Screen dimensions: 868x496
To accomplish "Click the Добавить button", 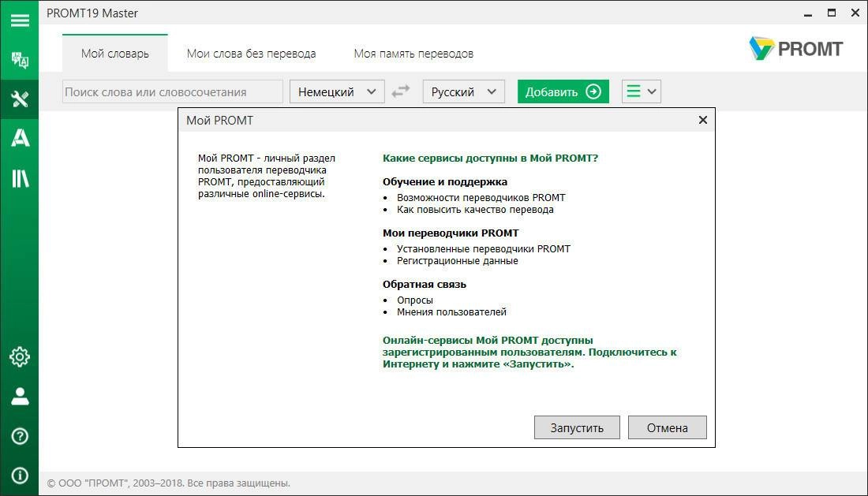I will click(x=563, y=91).
